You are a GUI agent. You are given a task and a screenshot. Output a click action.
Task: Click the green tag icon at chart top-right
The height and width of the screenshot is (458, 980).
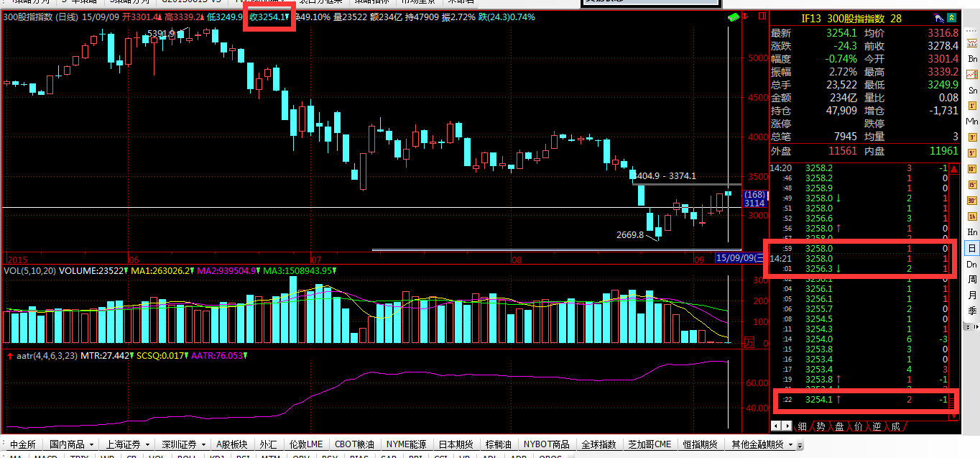734,17
